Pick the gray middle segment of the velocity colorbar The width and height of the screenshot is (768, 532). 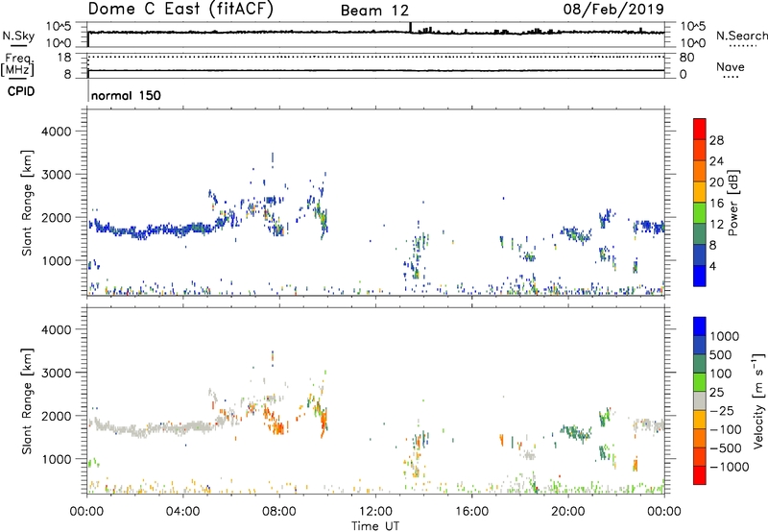(700, 401)
